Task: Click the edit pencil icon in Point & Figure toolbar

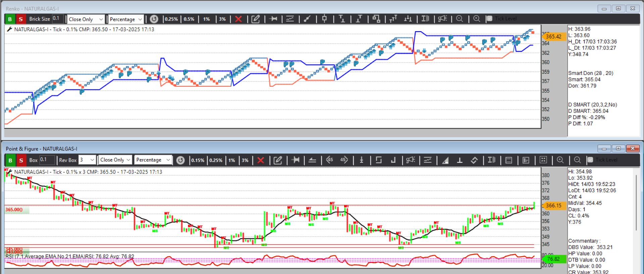Action: pos(278,160)
